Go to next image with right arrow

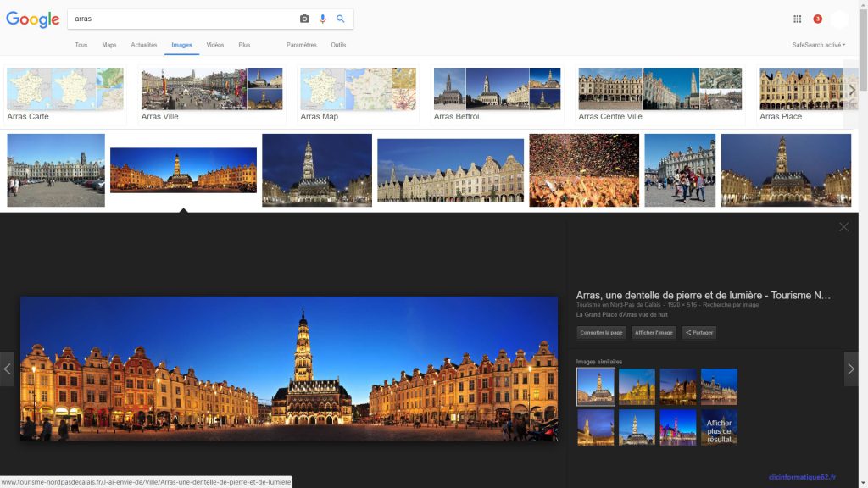[851, 369]
